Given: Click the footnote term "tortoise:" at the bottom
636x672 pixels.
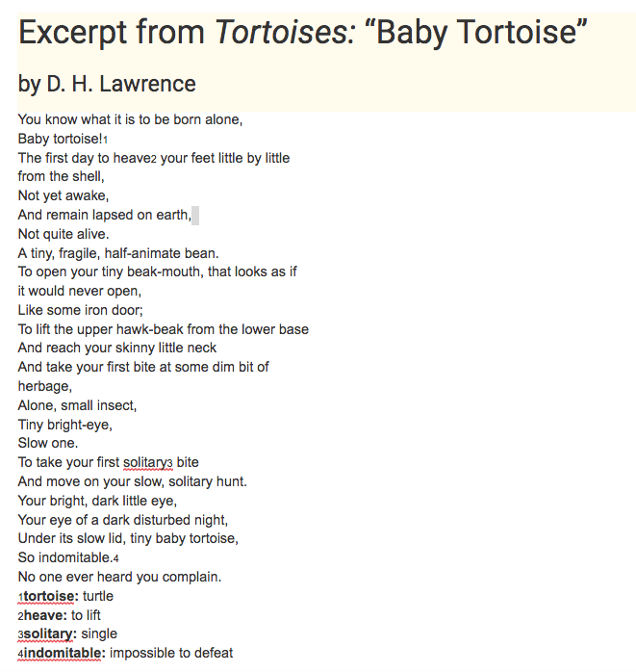Looking at the screenshot, I should [51, 596].
